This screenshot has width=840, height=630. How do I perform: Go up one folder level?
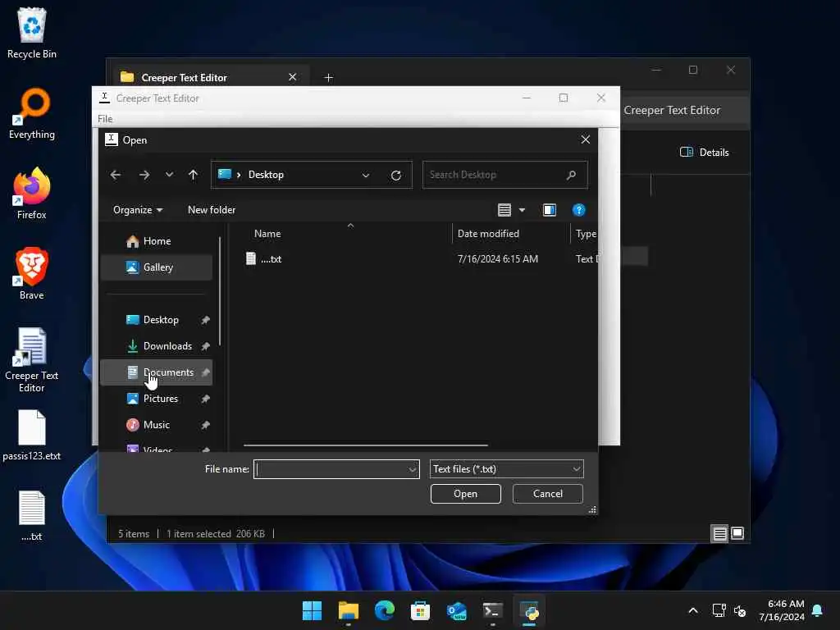194,175
